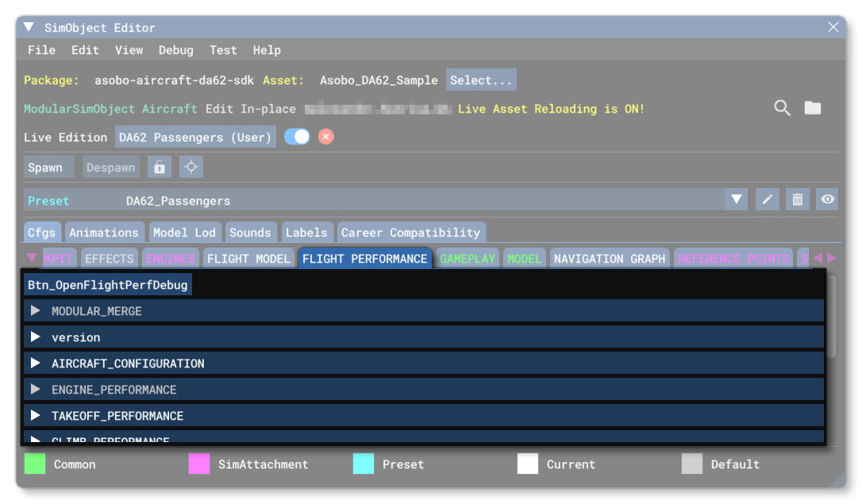Toggle the Live Edition switch

click(x=297, y=137)
